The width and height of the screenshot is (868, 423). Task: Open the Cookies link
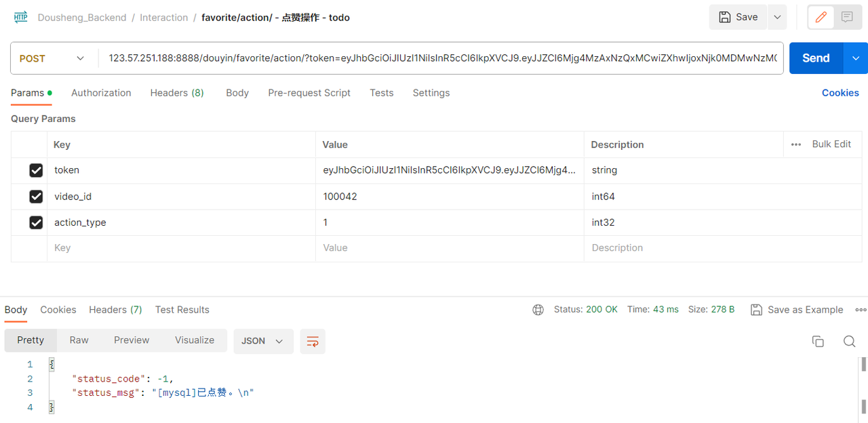coord(840,93)
